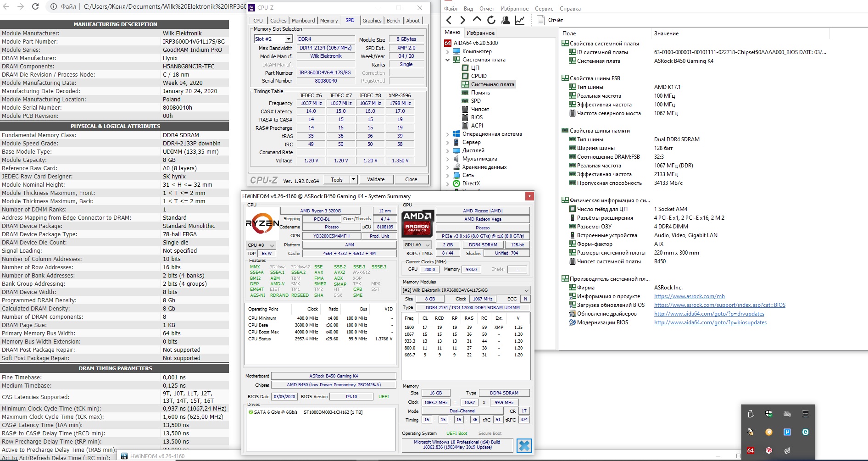Open the yellow bee tray icon

(751, 432)
